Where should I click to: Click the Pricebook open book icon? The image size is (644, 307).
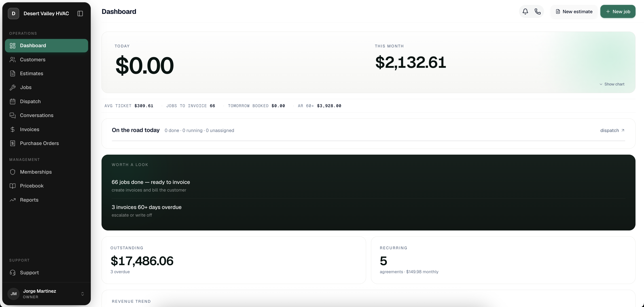[x=13, y=186]
